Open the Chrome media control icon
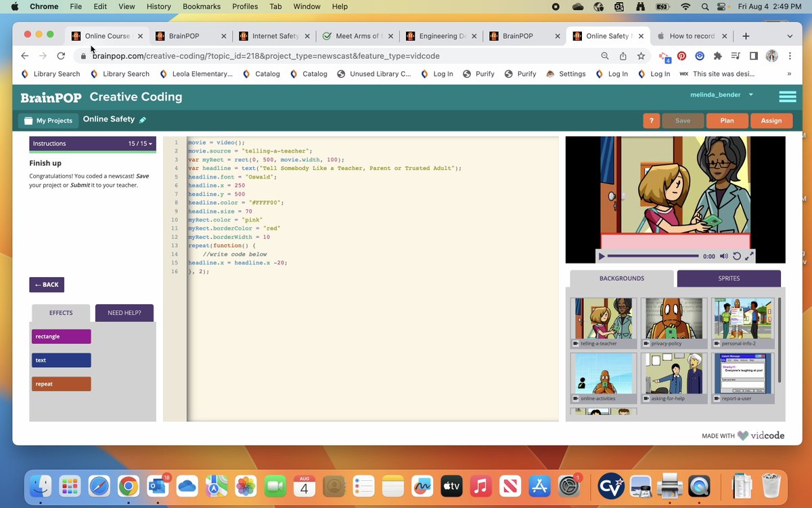 click(736, 56)
